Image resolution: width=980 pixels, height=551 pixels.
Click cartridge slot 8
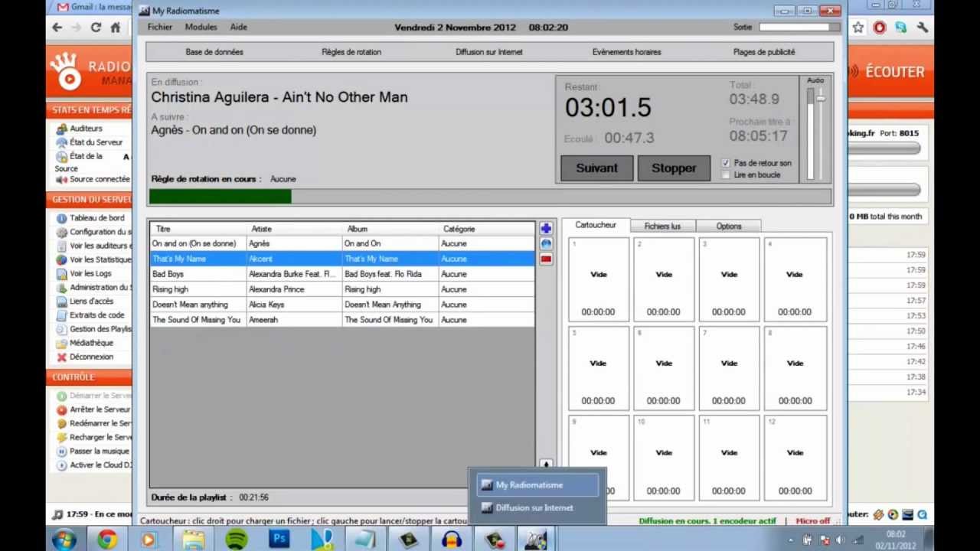[795, 368]
